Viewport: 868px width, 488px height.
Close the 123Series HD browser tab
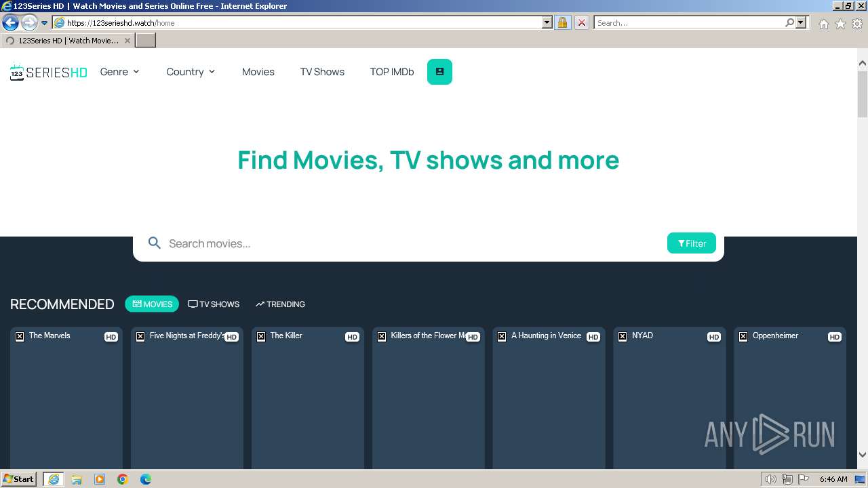(x=127, y=41)
